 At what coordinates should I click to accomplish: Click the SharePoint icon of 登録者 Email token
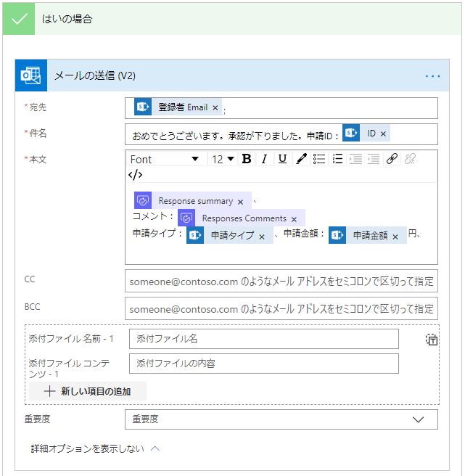[x=143, y=107]
